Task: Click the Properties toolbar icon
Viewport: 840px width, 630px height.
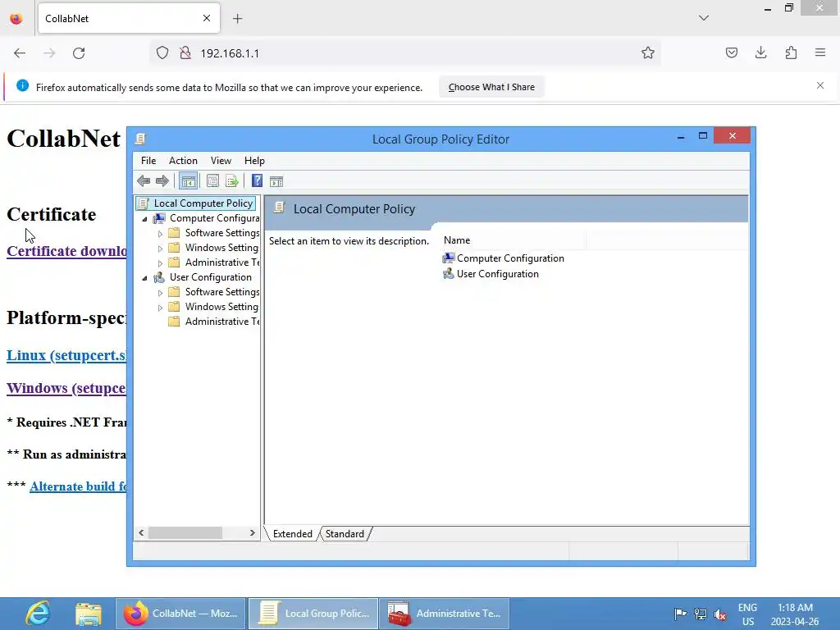Action: point(212,181)
